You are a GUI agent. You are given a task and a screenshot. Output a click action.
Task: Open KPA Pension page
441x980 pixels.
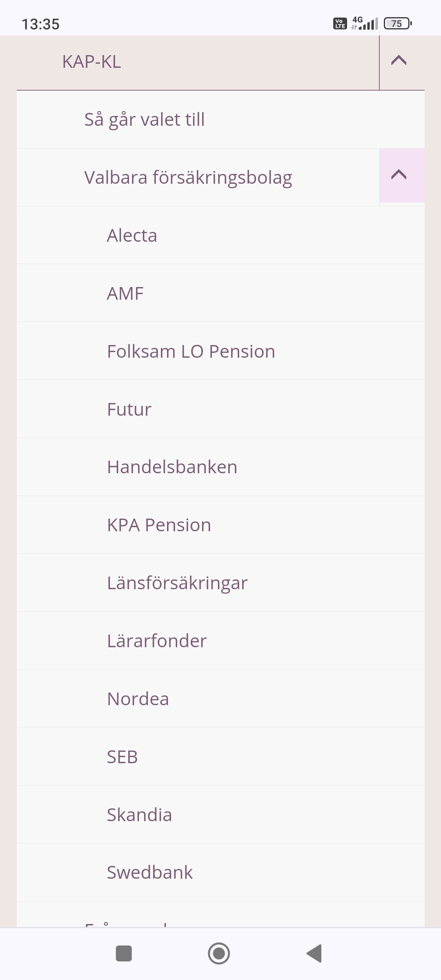[x=159, y=525]
